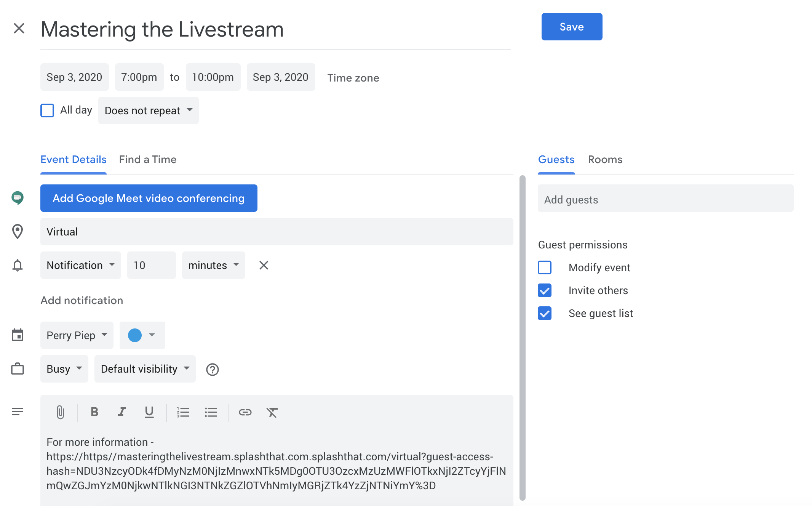The image size is (812, 506).
Task: Click Add notification
Action: [x=82, y=300]
